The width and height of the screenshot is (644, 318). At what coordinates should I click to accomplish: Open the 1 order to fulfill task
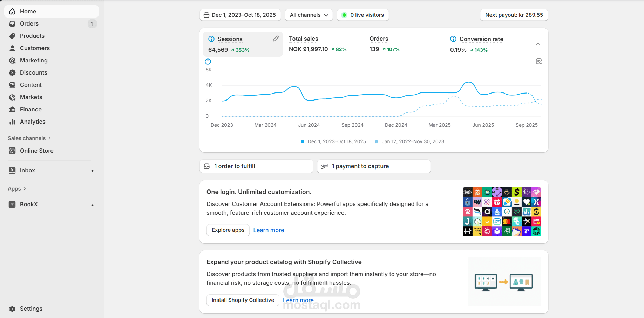click(256, 166)
